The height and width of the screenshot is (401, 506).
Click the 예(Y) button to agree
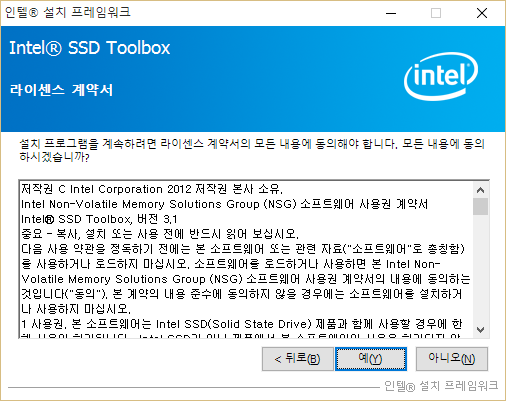point(371,359)
